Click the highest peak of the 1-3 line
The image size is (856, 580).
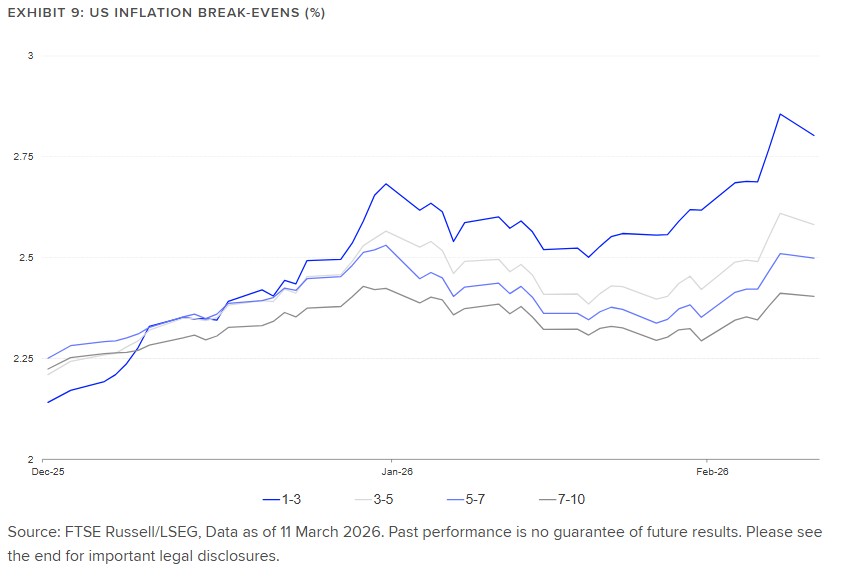780,114
